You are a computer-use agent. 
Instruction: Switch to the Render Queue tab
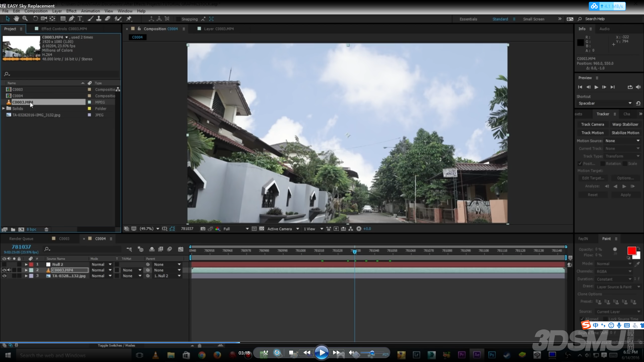tap(21, 238)
